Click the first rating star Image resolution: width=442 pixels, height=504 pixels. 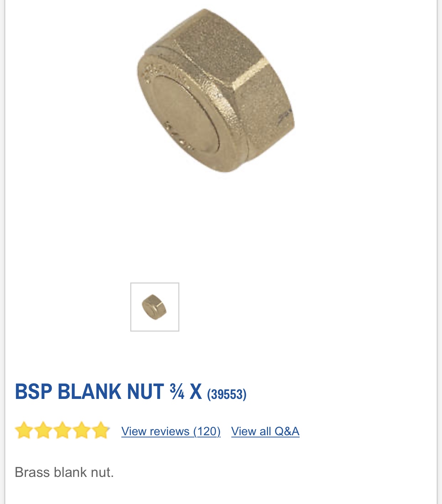click(x=24, y=430)
